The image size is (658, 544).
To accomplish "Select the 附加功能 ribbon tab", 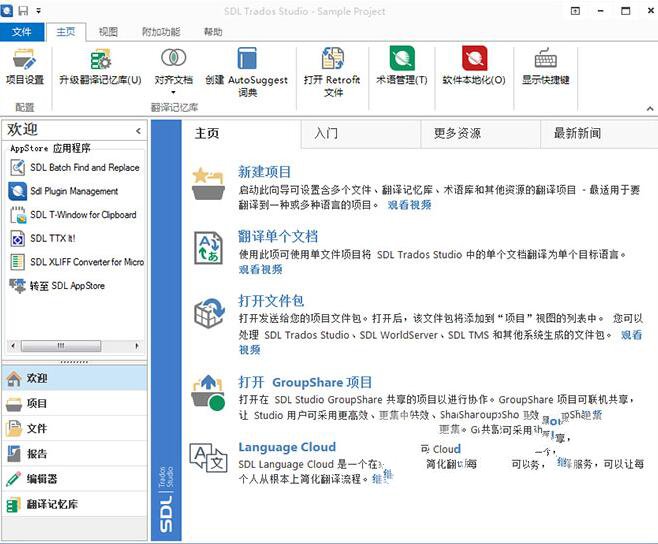I will (161, 32).
